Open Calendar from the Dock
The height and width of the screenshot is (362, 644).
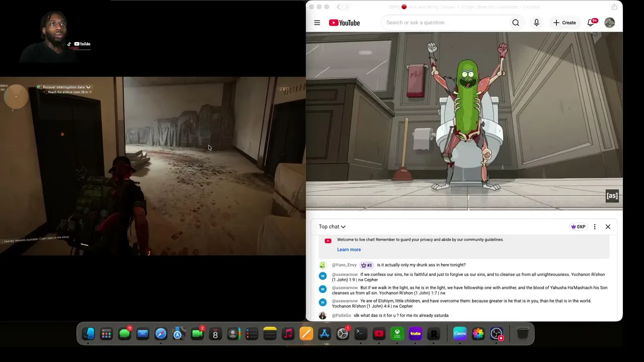215,334
